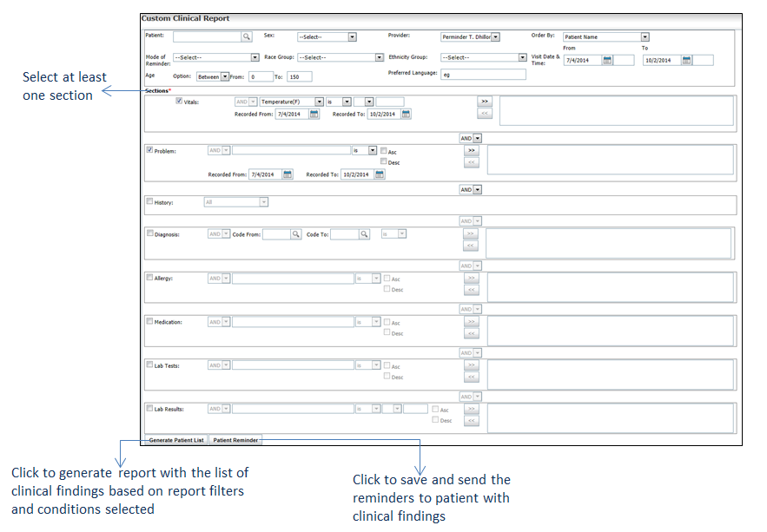Open the Order By dropdown
Viewport: 767px width, 532px height.
tap(606, 36)
